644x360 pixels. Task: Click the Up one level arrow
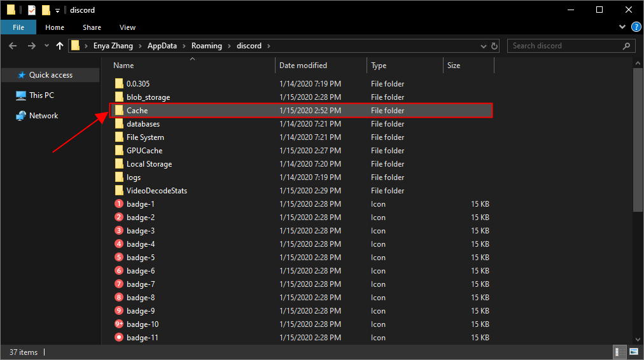[x=60, y=46]
